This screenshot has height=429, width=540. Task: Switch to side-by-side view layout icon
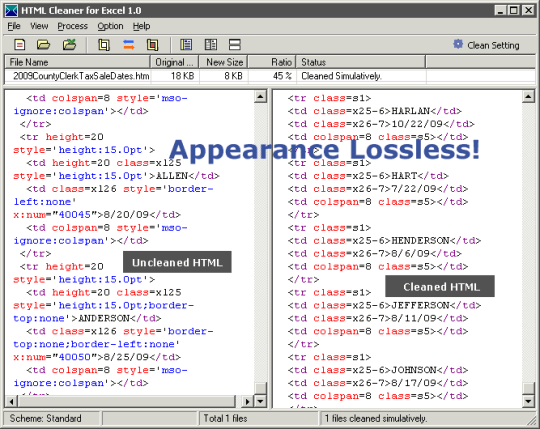(x=211, y=45)
